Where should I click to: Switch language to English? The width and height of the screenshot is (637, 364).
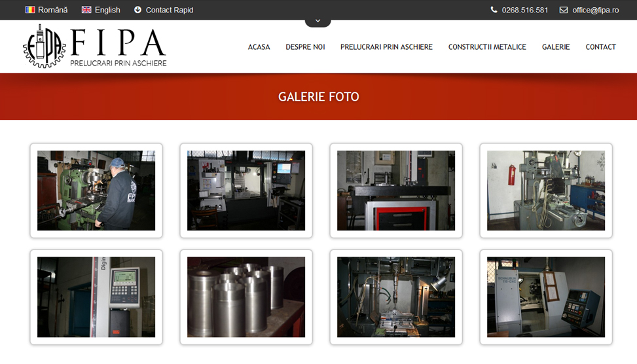(x=107, y=10)
